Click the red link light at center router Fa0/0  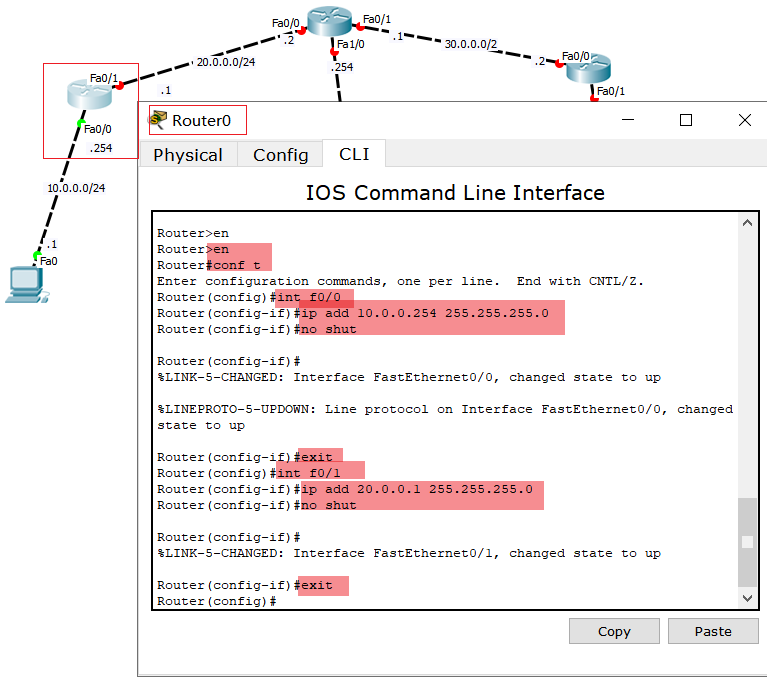(302, 31)
